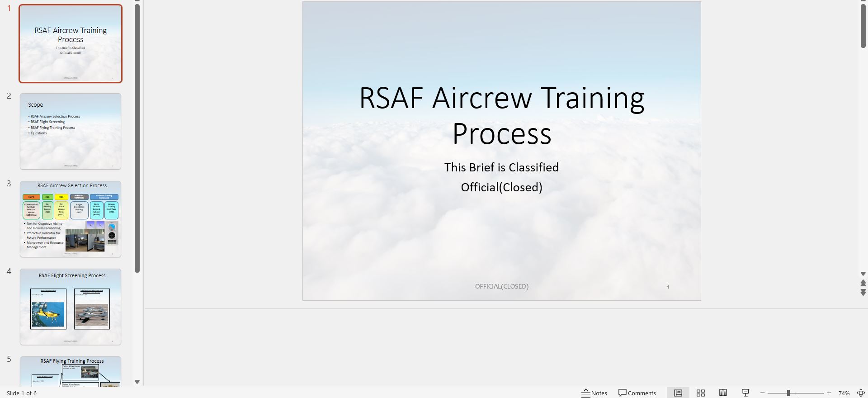Viewport: 868px width, 398px height.
Task: Open the Comments pane
Action: [637, 393]
